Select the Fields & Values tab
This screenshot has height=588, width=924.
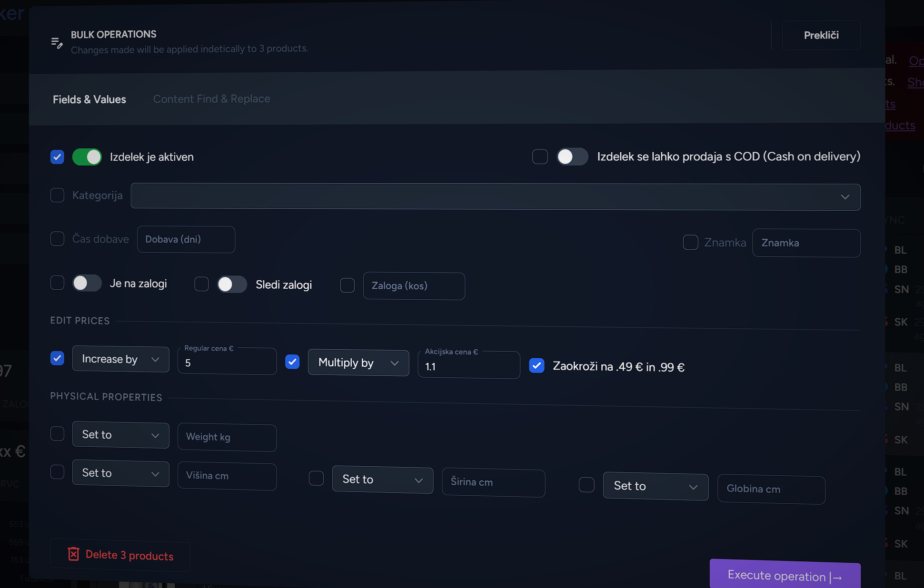pyautogui.click(x=89, y=99)
